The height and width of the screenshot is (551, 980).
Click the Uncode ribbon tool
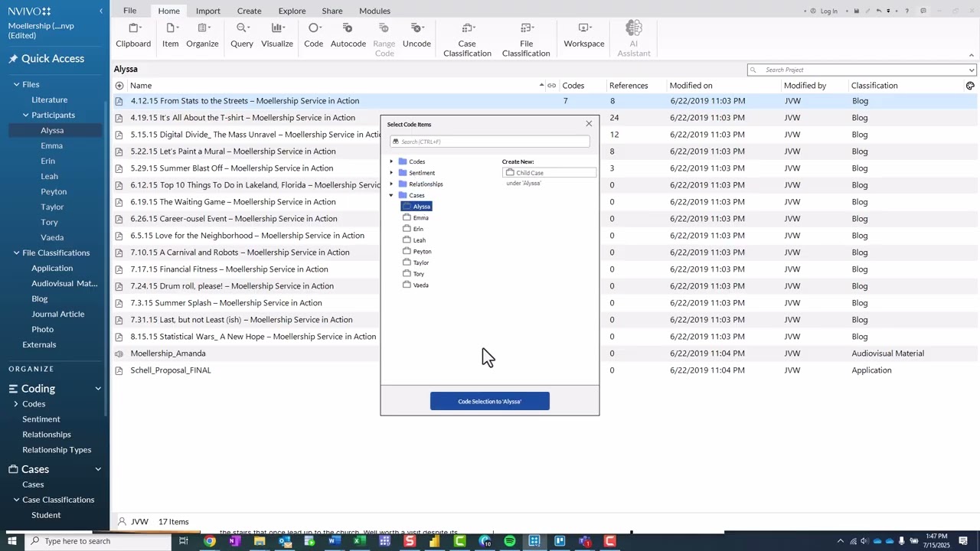point(416,36)
